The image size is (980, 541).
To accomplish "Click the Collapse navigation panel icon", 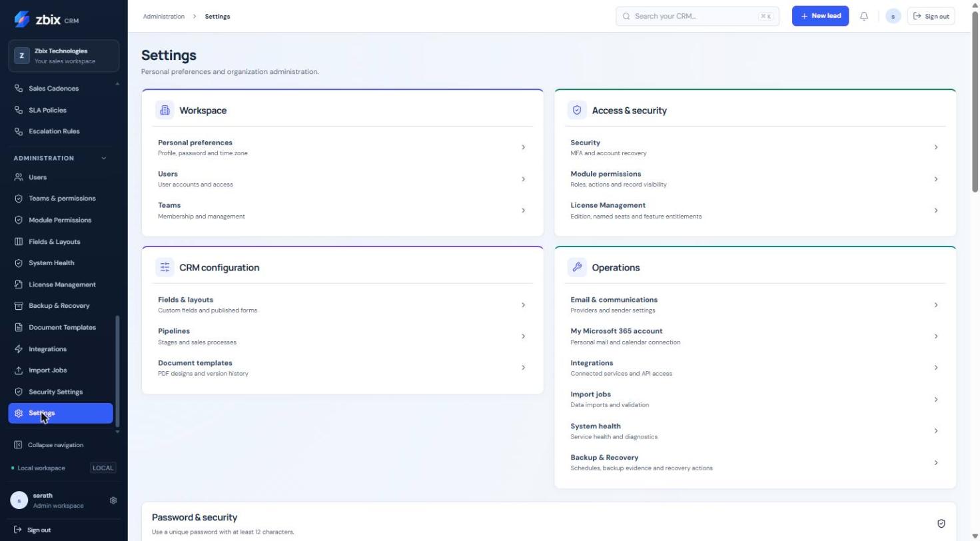I will (x=18, y=445).
